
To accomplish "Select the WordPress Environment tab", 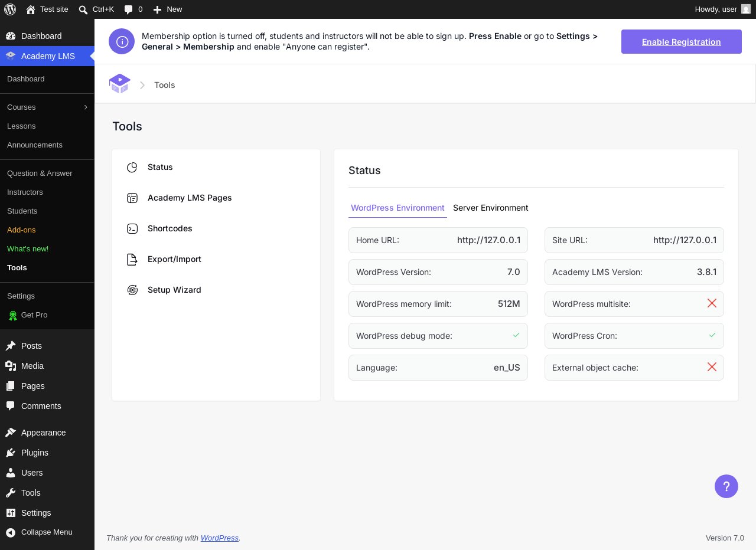I will (397, 208).
